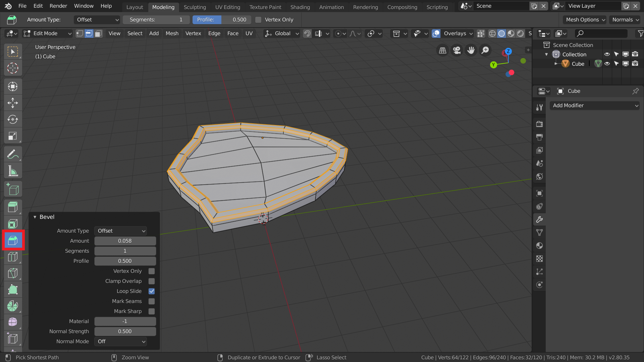Screen dimensions: 644x362
Task: Activate the Cursor tool
Action: pyautogui.click(x=13, y=68)
